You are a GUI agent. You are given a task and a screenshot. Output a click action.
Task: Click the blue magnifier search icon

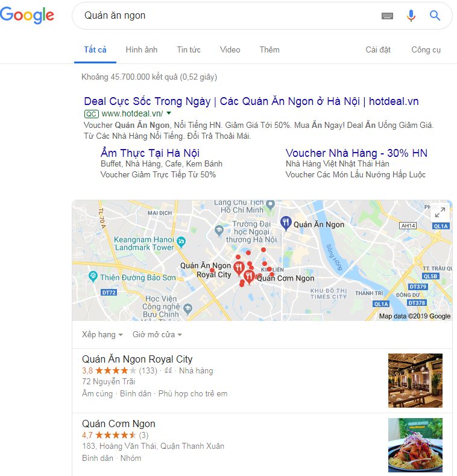(x=435, y=15)
